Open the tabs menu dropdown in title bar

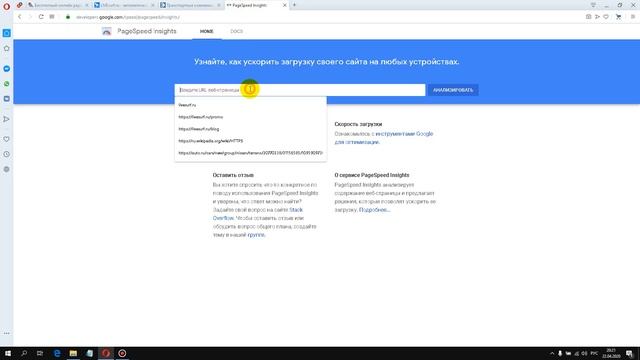tap(593, 5)
